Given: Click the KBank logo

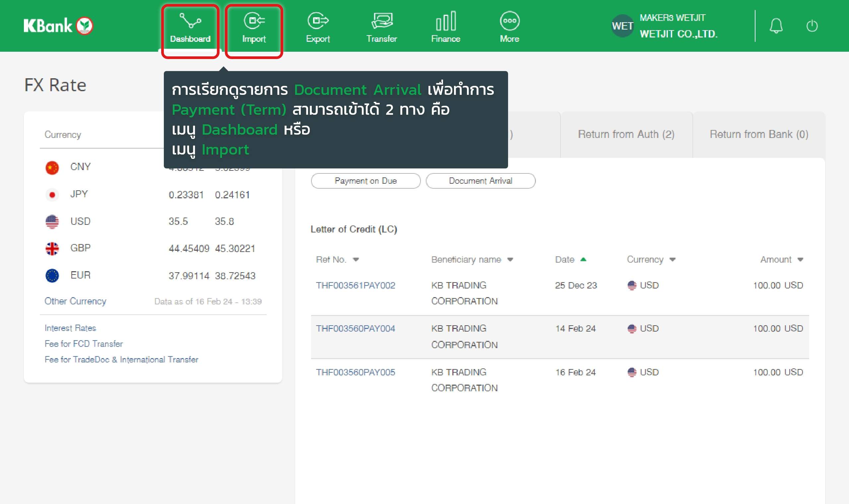Looking at the screenshot, I should click(x=58, y=26).
